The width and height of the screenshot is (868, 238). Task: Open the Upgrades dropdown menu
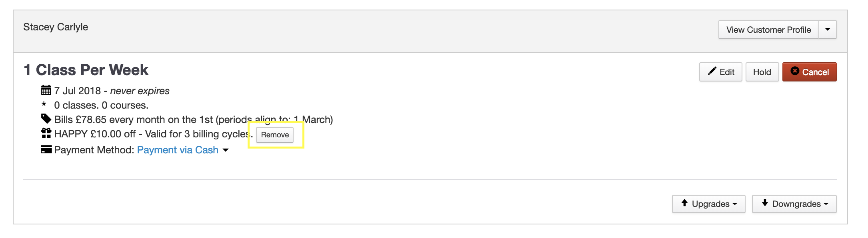point(708,204)
